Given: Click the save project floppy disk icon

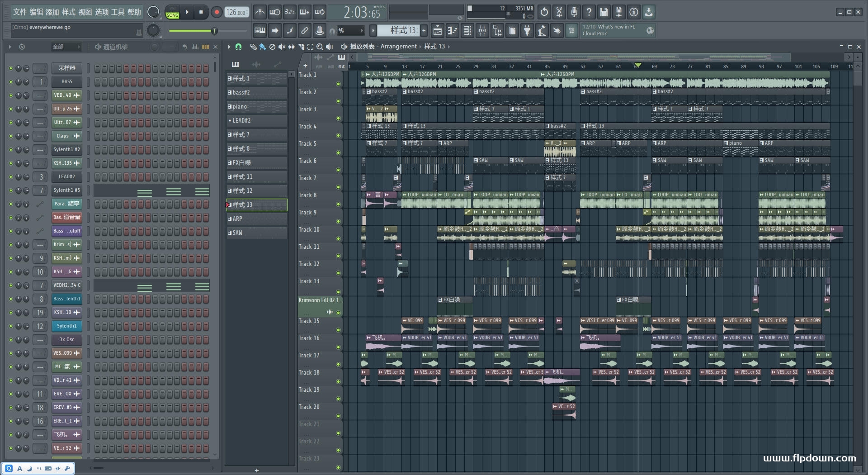Looking at the screenshot, I should click(x=604, y=12).
